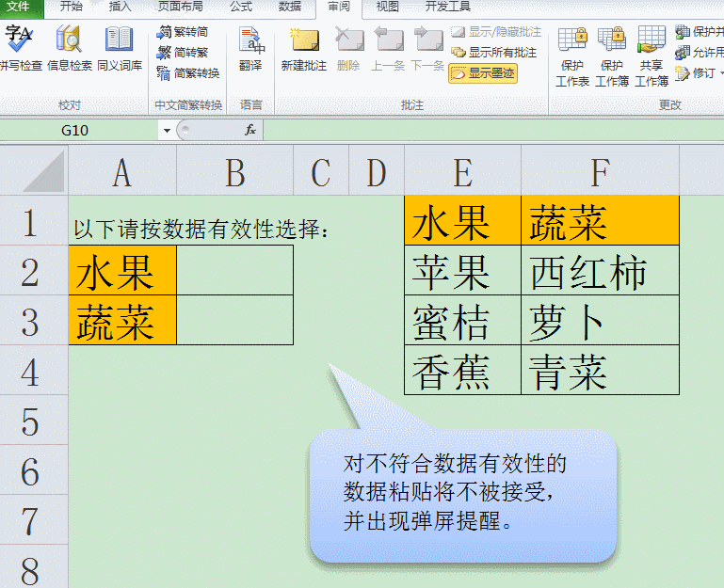This screenshot has height=588, width=724.
Task: Select row 1 header
Action: coord(34,220)
